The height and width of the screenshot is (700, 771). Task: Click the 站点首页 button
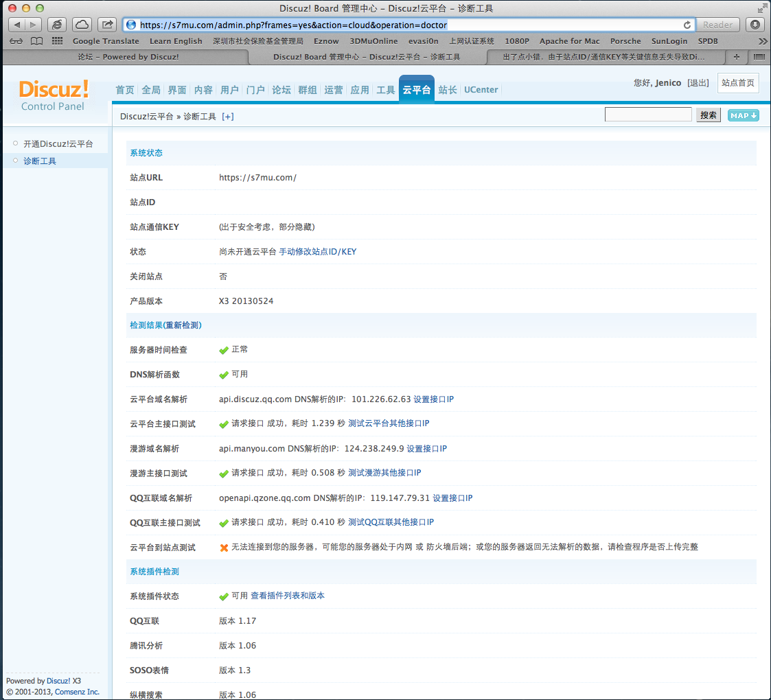738,82
